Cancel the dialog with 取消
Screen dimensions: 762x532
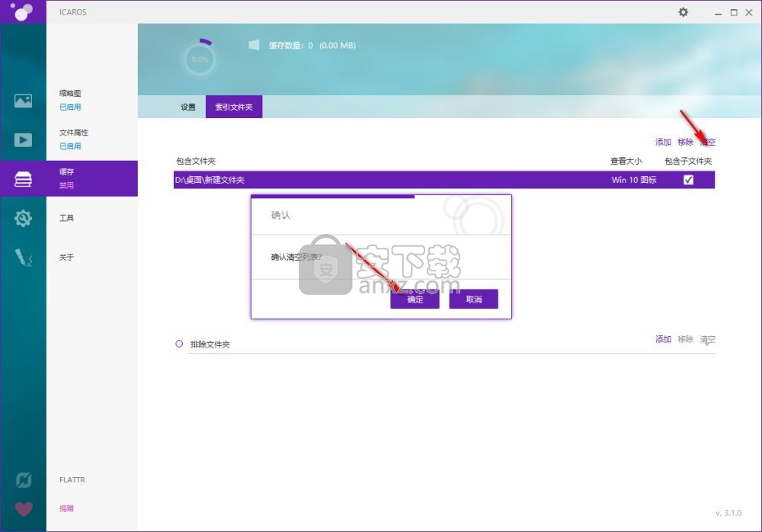[x=473, y=299]
